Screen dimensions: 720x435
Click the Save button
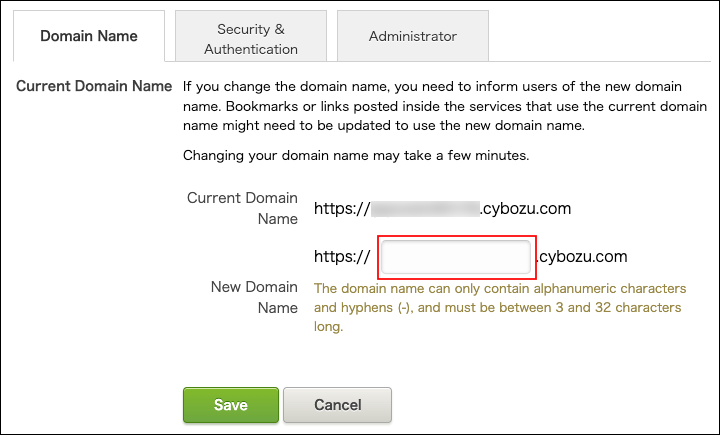click(x=230, y=406)
